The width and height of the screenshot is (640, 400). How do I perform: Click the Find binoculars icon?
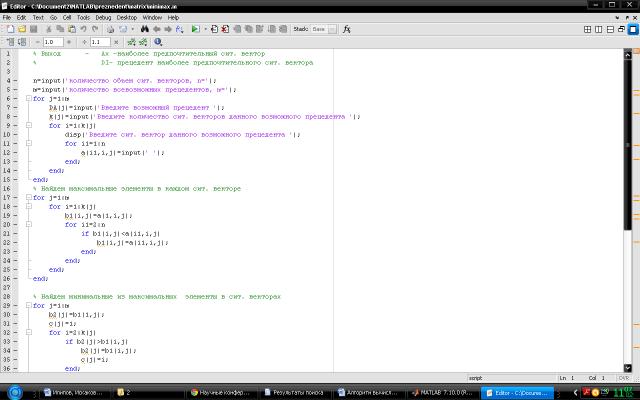pyautogui.click(x=144, y=30)
